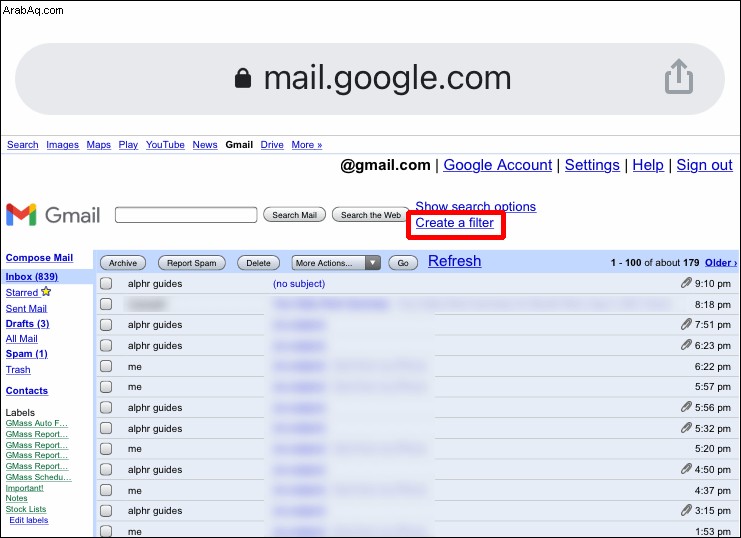Screen dimensions: 741x538
Task: Click the attachment icon on the 7:51 pm email
Action: 686,324
